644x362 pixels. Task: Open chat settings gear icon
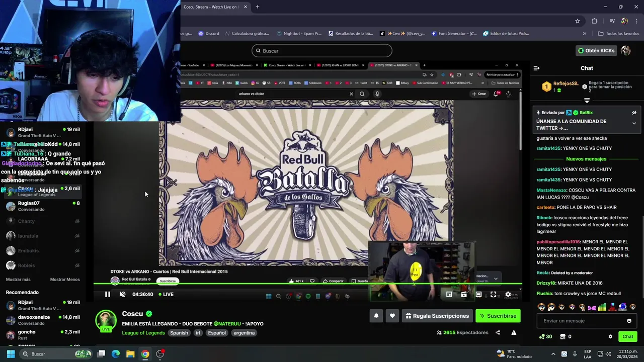click(610, 336)
